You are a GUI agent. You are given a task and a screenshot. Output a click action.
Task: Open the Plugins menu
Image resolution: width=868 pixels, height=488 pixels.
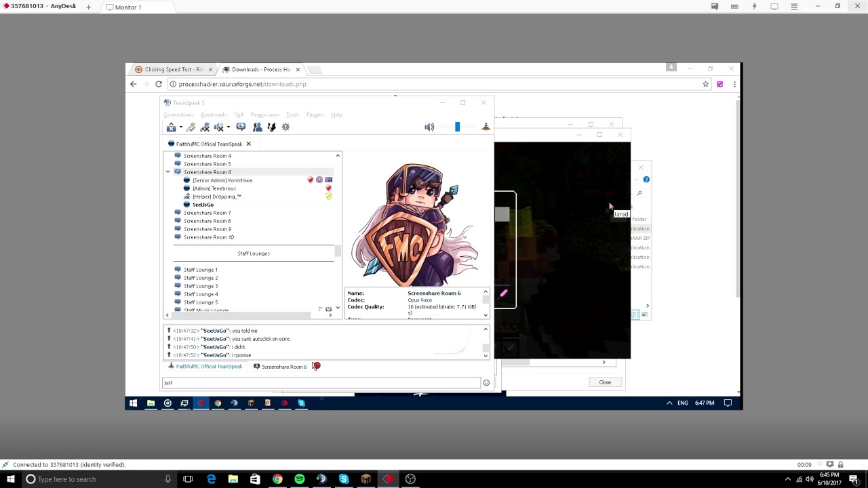click(x=315, y=115)
